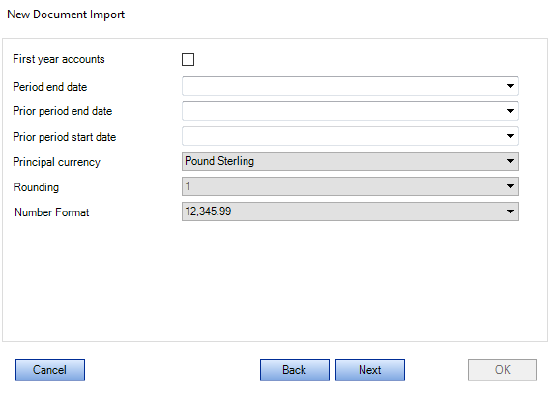Open the Prior period end date dropdown
The image size is (550, 395).
click(350, 111)
